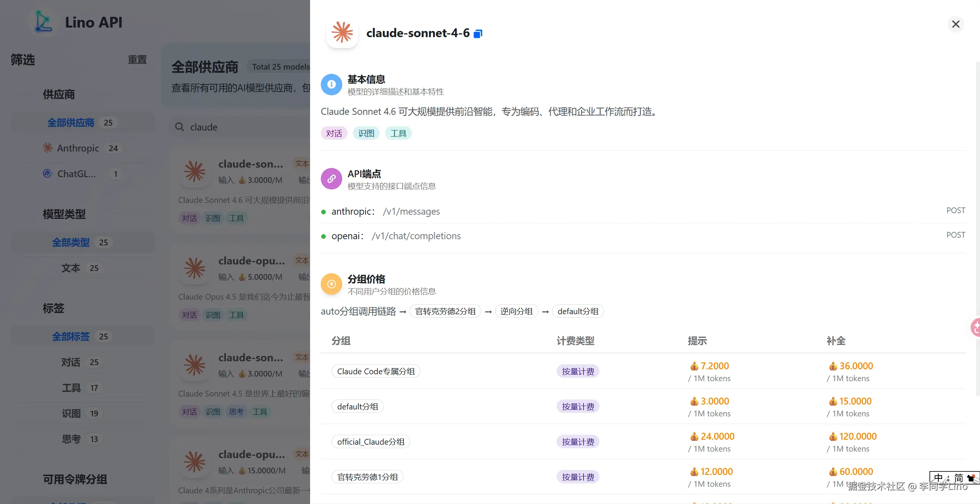Click the pink floating icon on the right edge

(975, 327)
